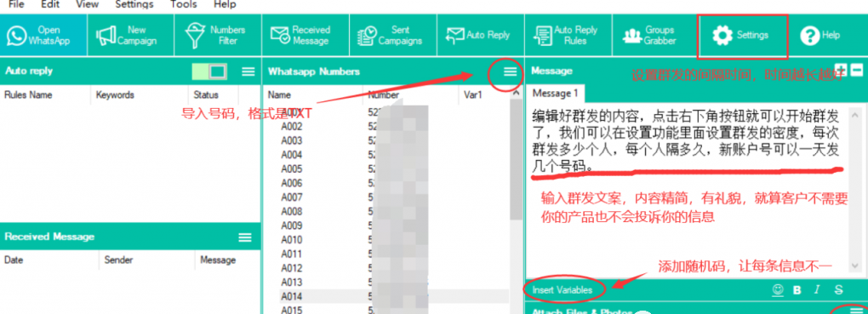Viewport: 868px width, 314px height.
Task: Open Auto Reply Rules
Action: pos(568,35)
